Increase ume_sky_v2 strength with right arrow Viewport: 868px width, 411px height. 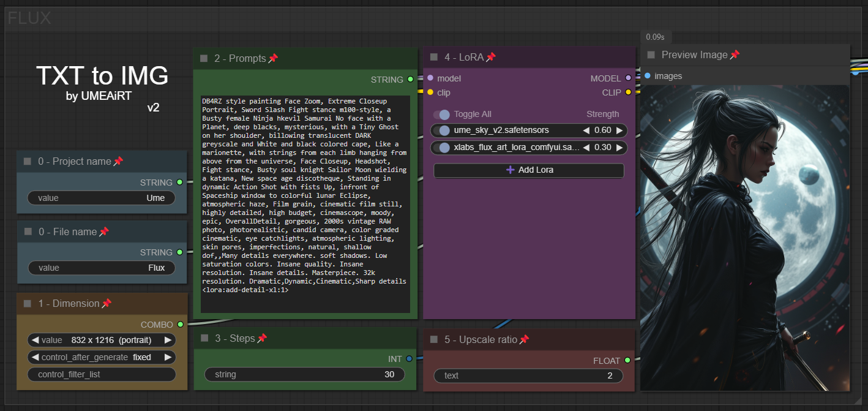(x=619, y=130)
